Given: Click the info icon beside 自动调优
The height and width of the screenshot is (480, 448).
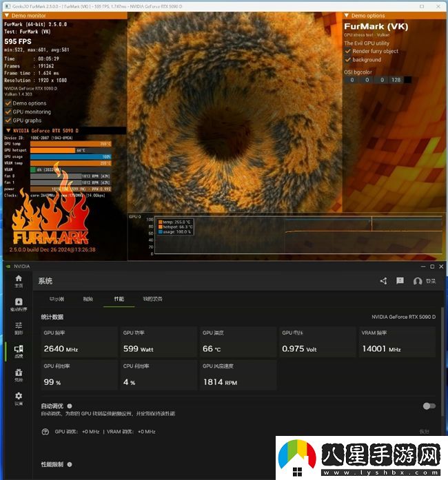Looking at the screenshot, I should tap(70, 406).
